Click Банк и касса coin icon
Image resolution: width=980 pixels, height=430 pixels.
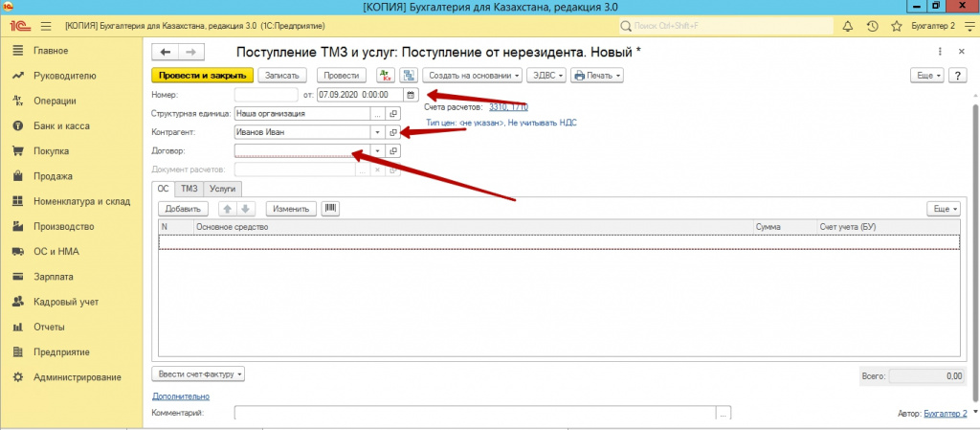(x=18, y=126)
